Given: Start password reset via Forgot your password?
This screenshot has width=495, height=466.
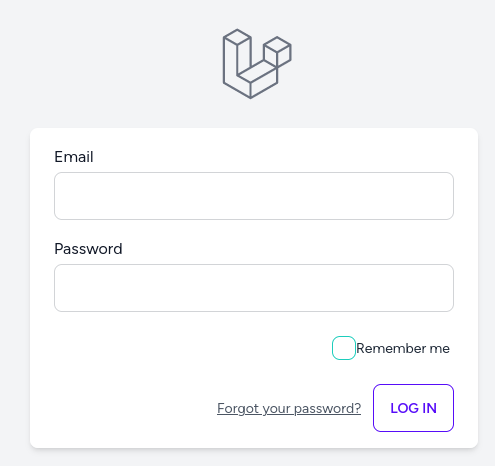Looking at the screenshot, I should tap(289, 408).
